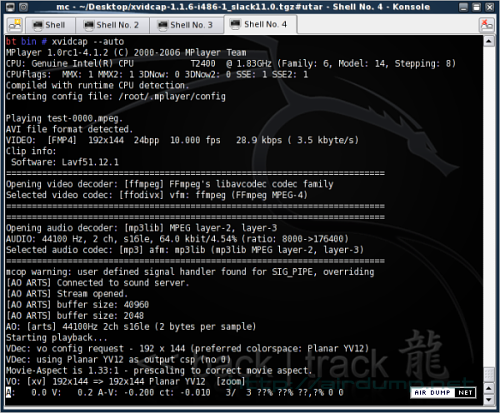Image resolution: width=500 pixels, height=413 pixels.
Task: Toggle the sticky window button in the title bar
Action: click(x=23, y=7)
